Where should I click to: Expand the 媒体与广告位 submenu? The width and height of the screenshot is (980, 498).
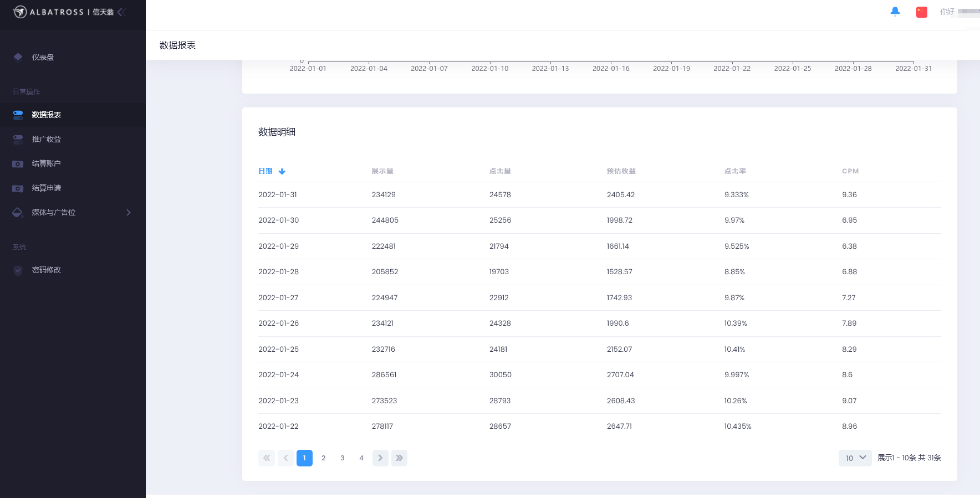pyautogui.click(x=128, y=213)
